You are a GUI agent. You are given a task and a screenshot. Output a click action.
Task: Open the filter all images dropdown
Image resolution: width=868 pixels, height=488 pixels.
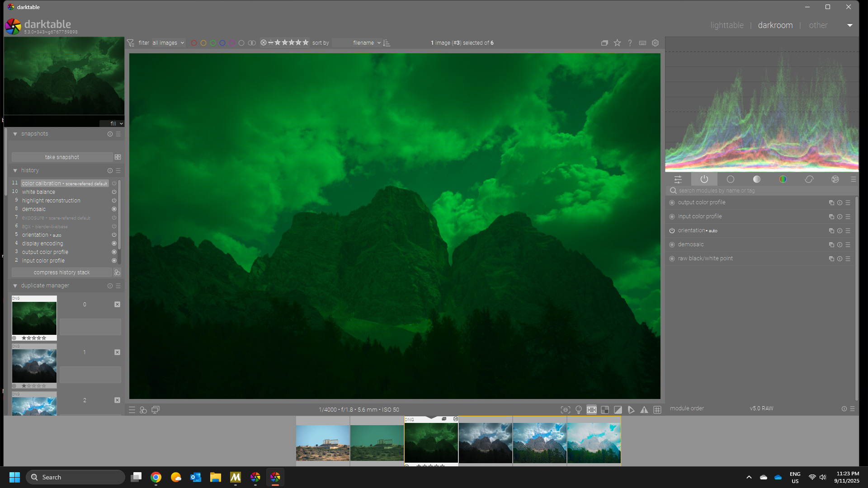click(x=168, y=43)
